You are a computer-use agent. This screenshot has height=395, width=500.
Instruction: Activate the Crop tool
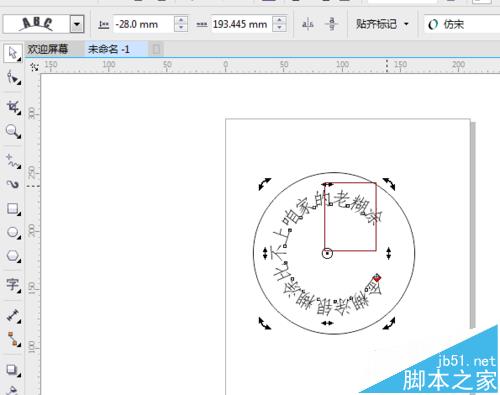click(13, 107)
